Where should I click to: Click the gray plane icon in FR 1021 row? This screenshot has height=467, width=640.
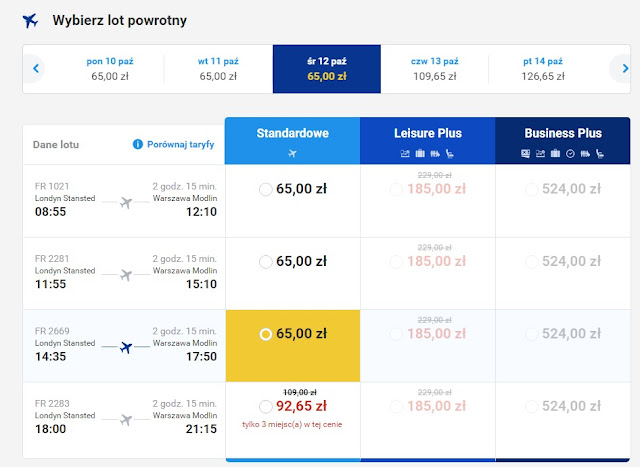click(126, 203)
